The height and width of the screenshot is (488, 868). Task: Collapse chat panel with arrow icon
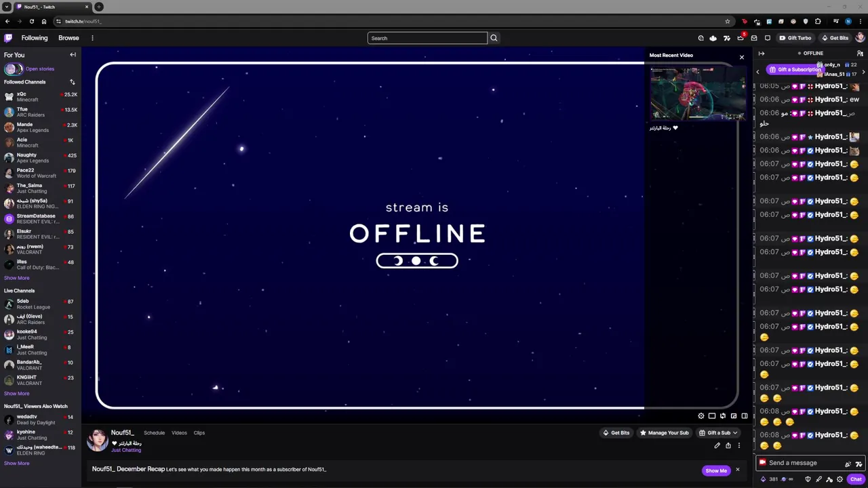(762, 54)
